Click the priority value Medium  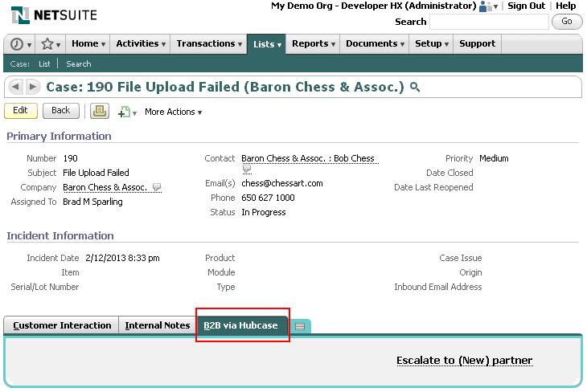(x=494, y=158)
